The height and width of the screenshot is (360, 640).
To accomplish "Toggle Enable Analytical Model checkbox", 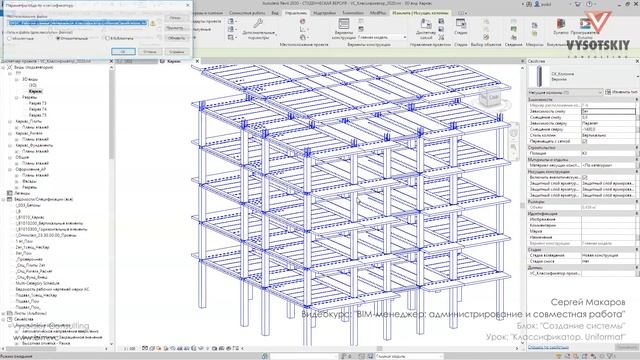I will [584, 178].
